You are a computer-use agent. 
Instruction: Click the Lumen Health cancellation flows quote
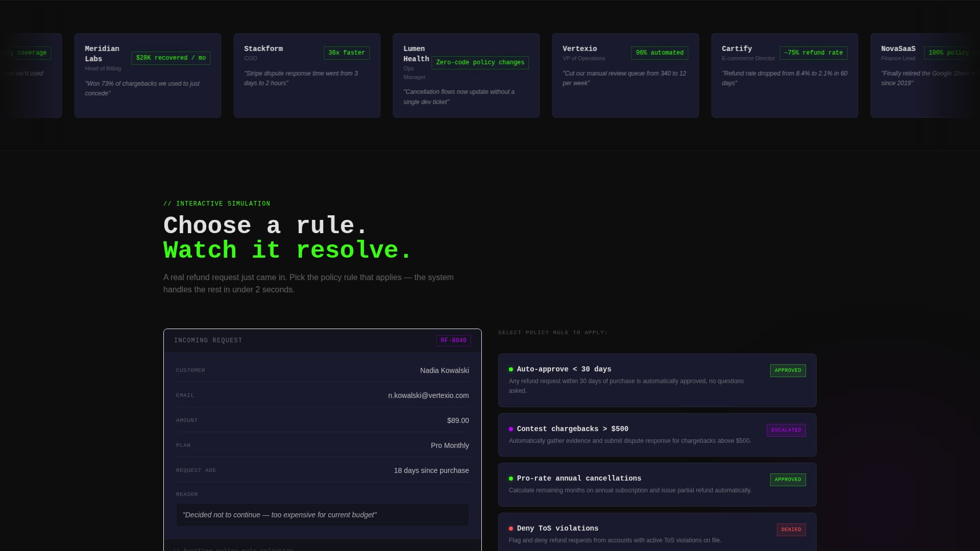click(459, 97)
